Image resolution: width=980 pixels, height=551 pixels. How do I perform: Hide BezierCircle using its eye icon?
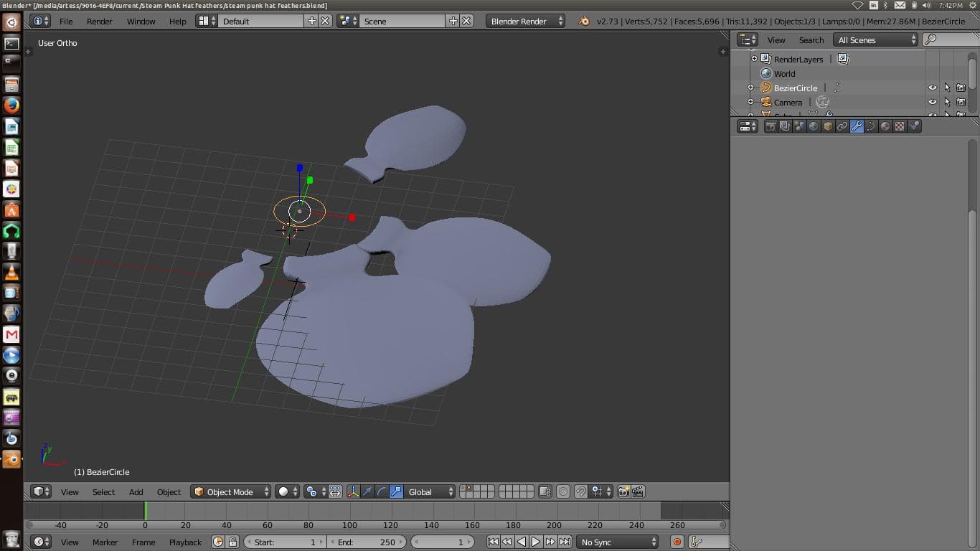(932, 88)
